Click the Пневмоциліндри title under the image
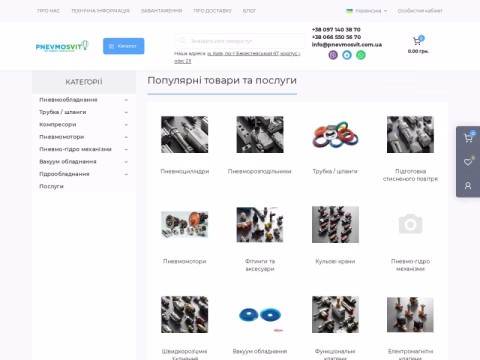Viewport: 480px width, 360px height. coord(185,171)
